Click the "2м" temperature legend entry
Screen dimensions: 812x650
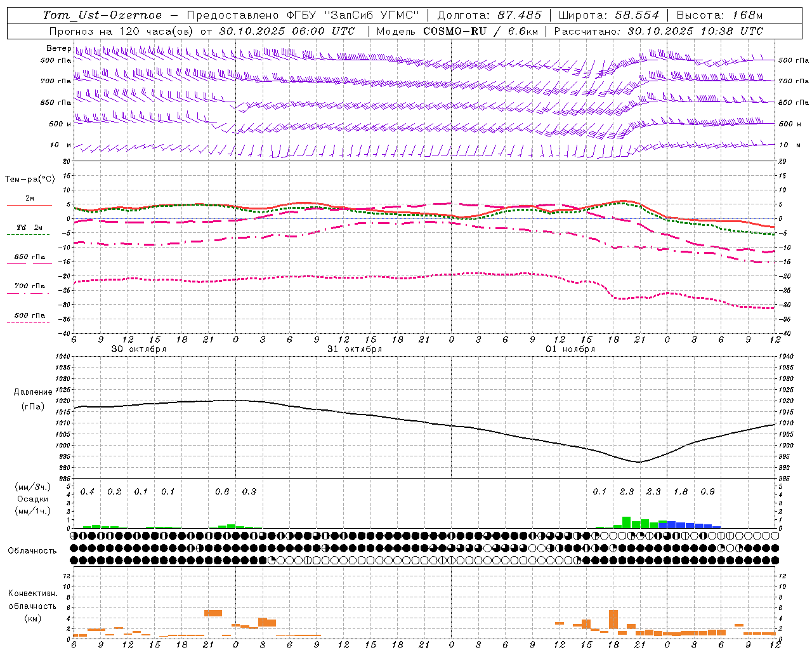30,198
